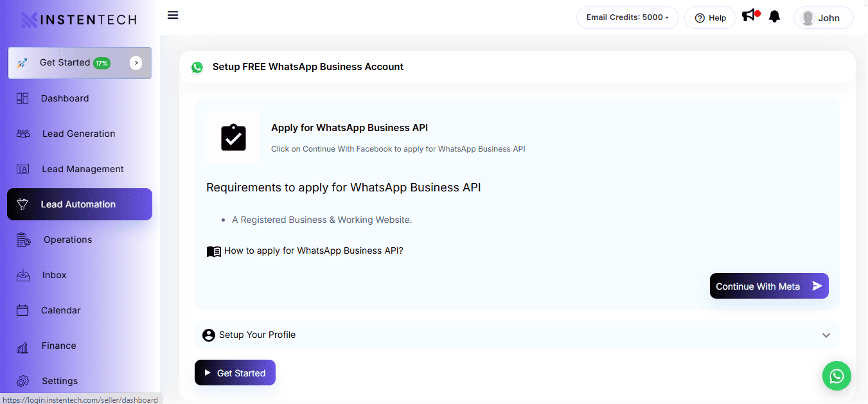
Task: Click the megaphone announcements icon
Action: (748, 16)
